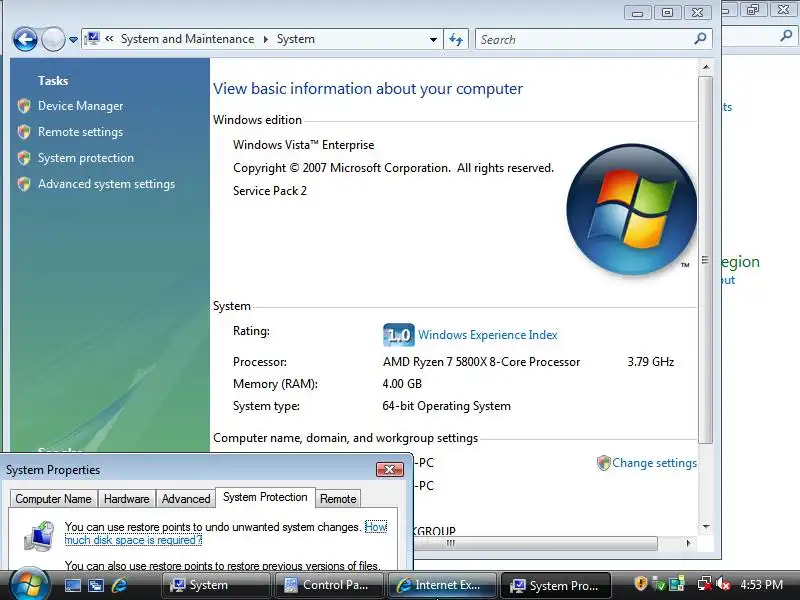The image size is (800, 600).
Task: Click the horizontal scrollbar right arrow
Action: tap(688, 543)
